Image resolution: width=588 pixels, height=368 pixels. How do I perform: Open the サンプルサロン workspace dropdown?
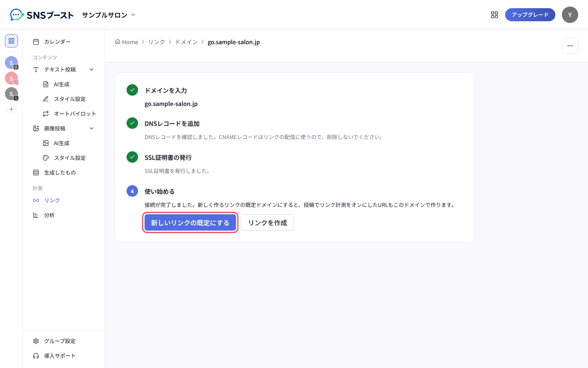click(109, 15)
